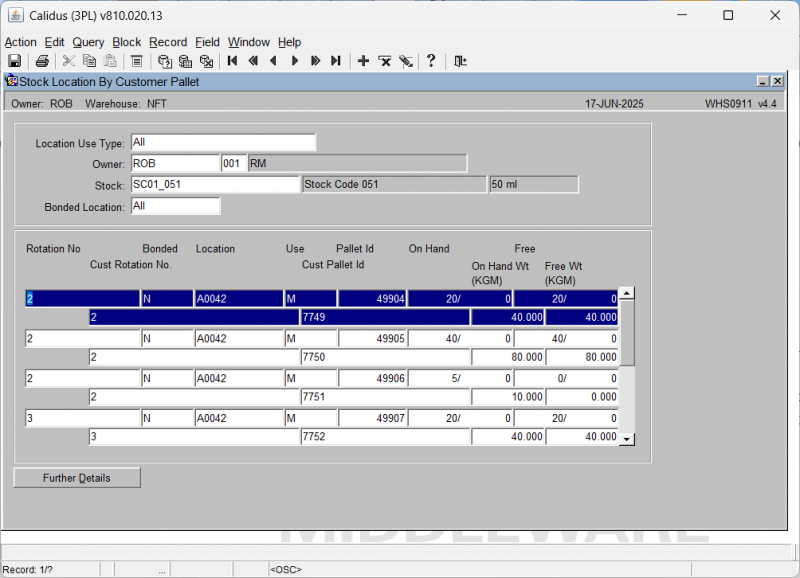800x578 pixels.
Task: Click the Rotation No field showing 3
Action: [83, 418]
